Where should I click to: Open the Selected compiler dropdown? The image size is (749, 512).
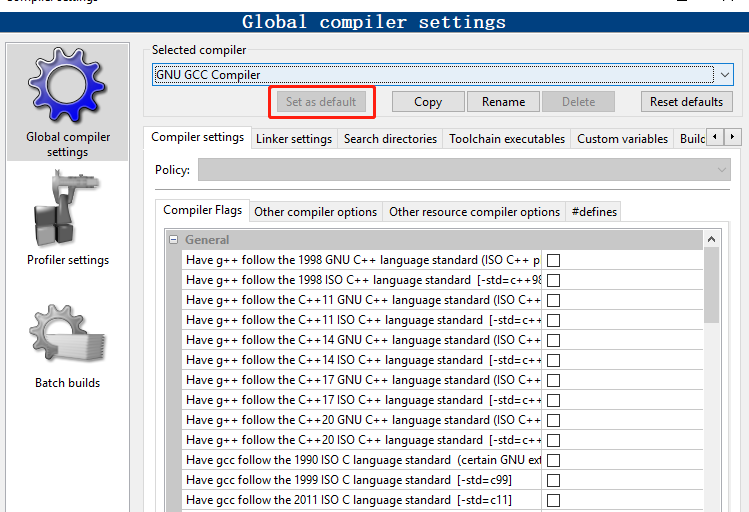click(442, 75)
